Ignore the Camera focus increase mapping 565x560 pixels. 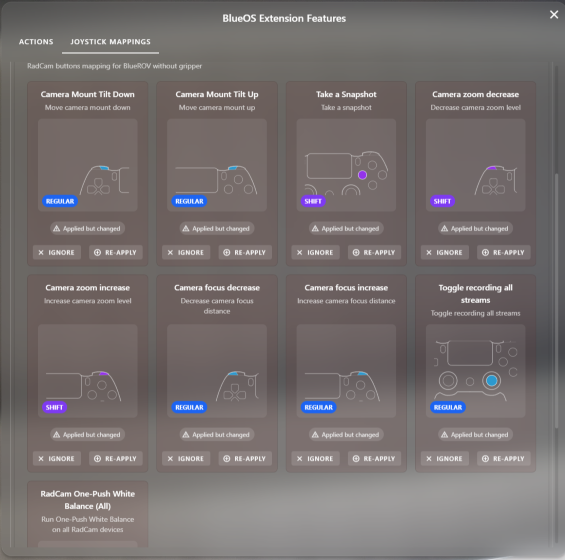[315, 458]
